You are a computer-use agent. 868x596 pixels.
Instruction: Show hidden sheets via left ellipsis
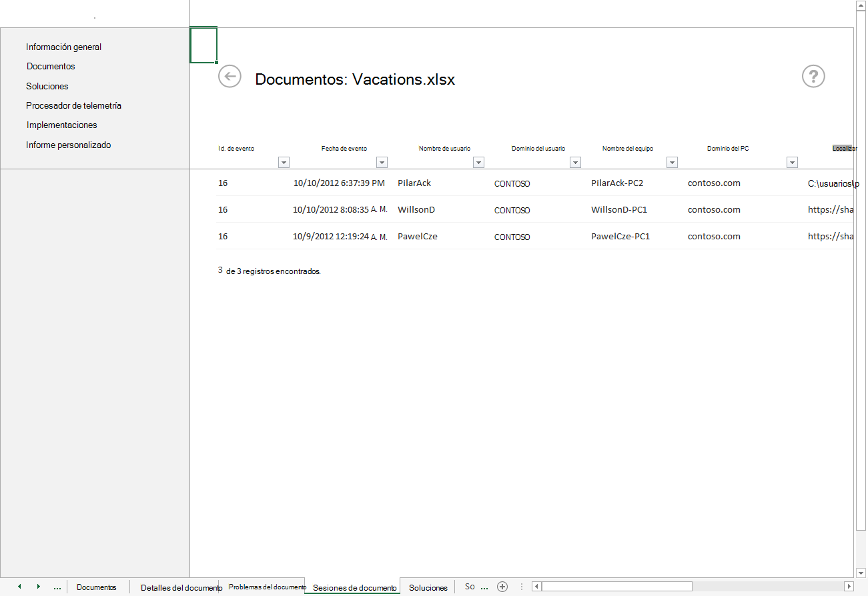[57, 587]
